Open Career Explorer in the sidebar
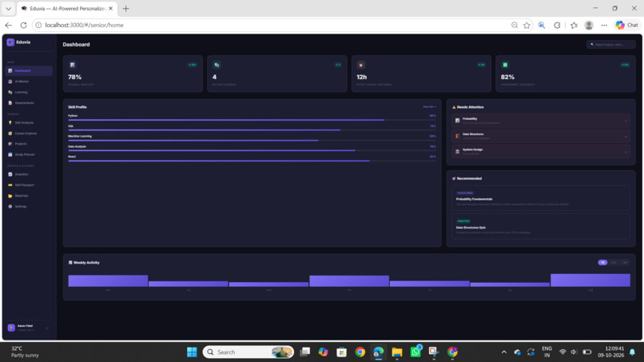 pos(29,133)
